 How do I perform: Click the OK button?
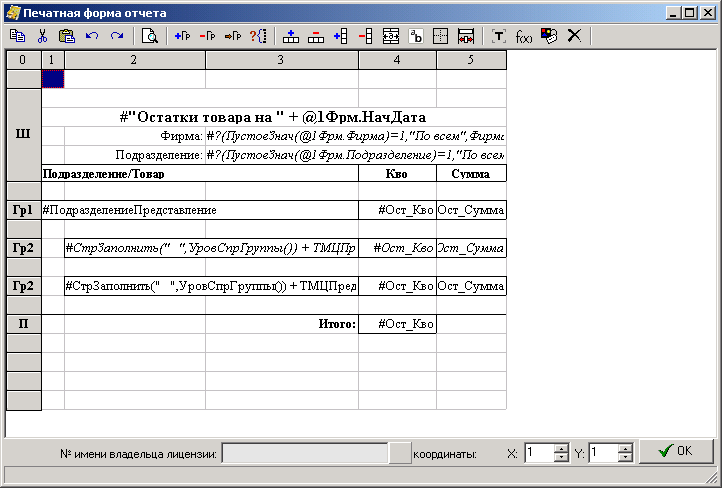pyautogui.click(x=675, y=451)
